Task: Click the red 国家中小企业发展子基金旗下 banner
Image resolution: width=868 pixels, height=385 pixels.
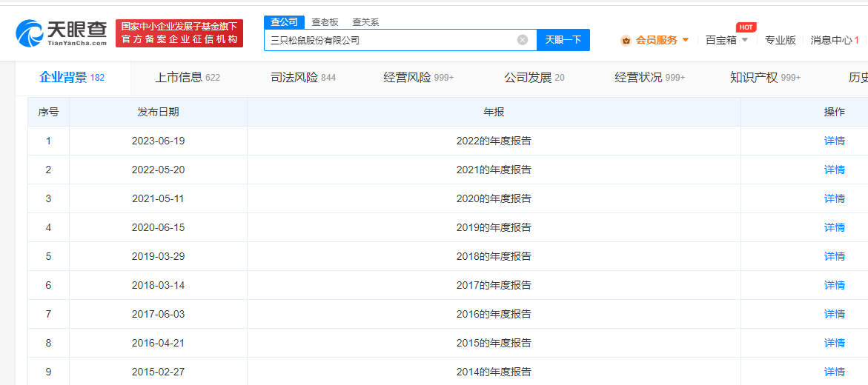Action: click(179, 33)
